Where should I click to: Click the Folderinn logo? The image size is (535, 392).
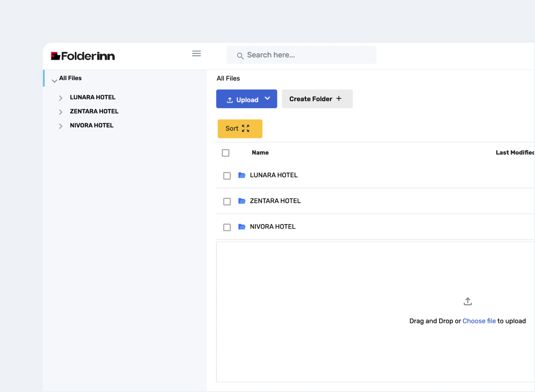[x=83, y=56]
